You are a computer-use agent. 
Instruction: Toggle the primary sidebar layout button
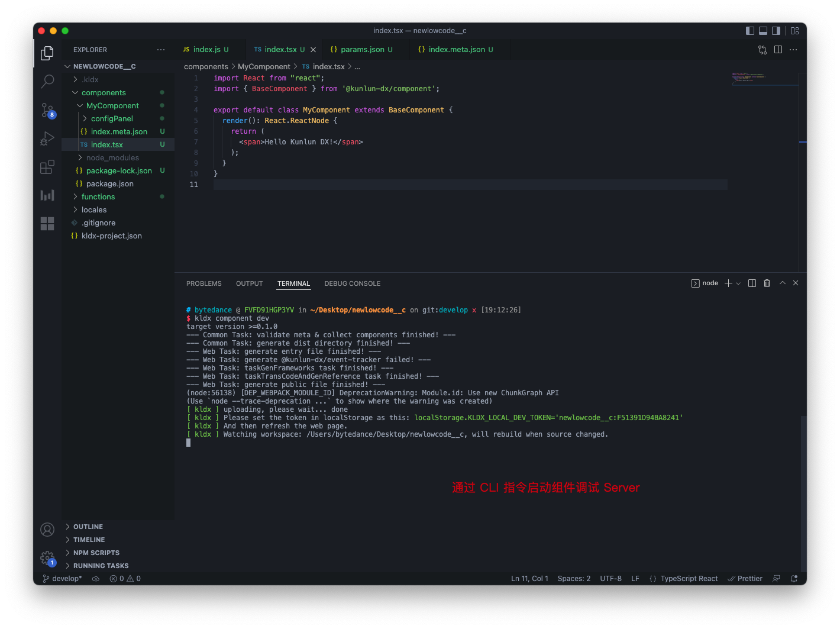pos(750,31)
